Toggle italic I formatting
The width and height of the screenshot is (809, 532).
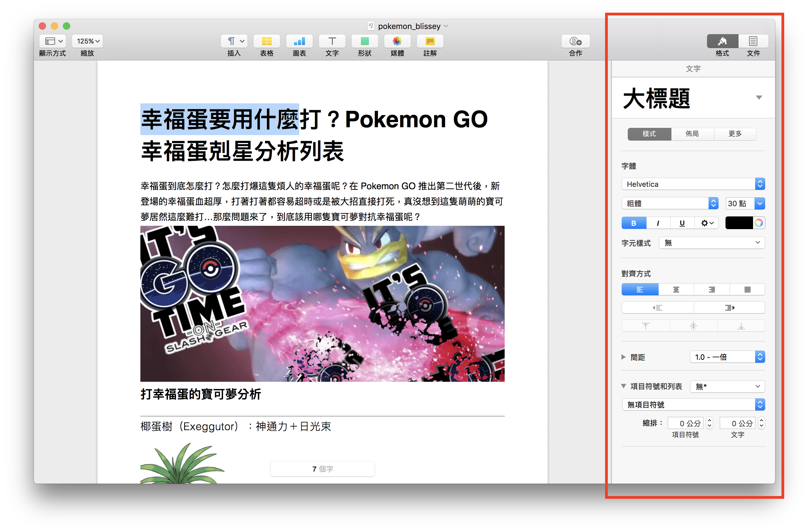point(658,223)
